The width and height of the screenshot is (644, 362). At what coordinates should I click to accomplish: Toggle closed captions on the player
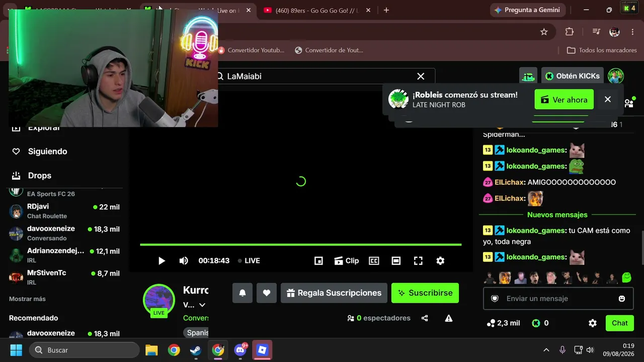click(374, 260)
